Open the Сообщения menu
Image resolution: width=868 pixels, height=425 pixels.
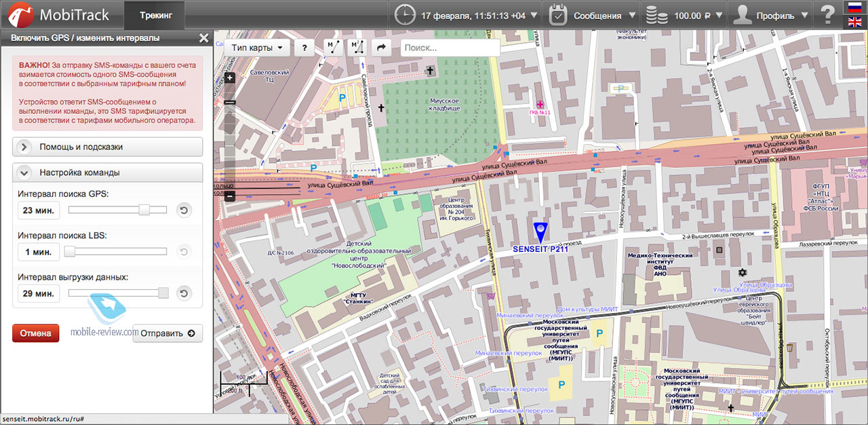593,15
